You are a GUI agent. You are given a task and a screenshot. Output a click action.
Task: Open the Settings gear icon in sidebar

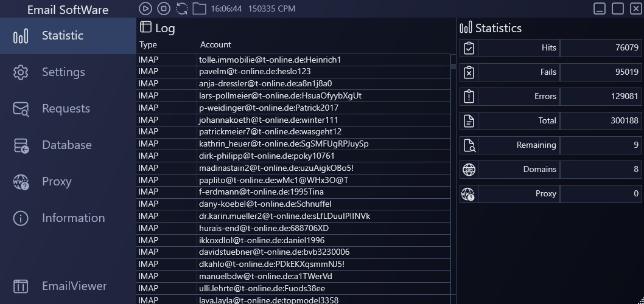click(21, 72)
